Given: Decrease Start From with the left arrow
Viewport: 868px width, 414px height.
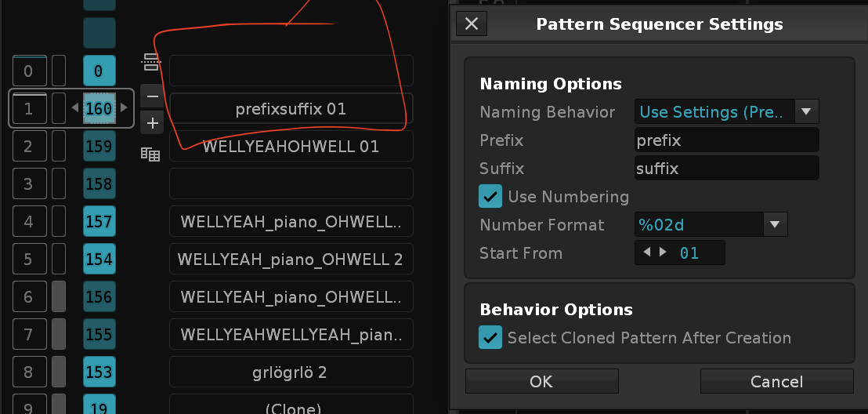Looking at the screenshot, I should coord(646,252).
